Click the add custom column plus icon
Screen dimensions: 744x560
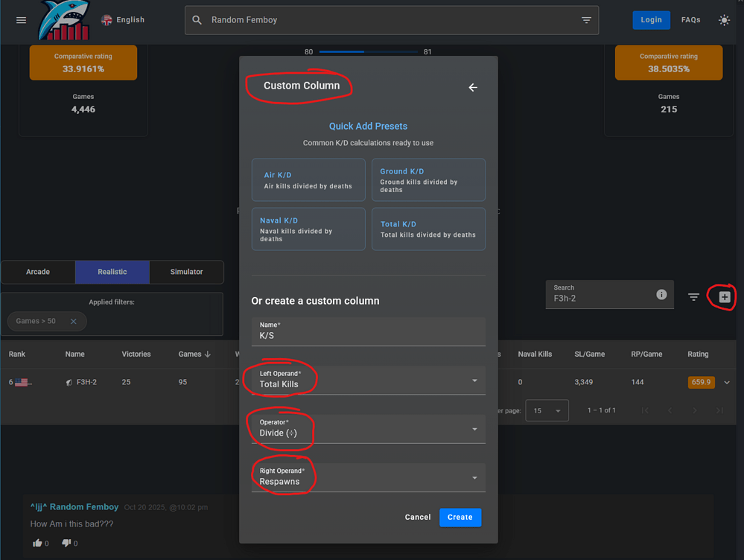pyautogui.click(x=725, y=297)
